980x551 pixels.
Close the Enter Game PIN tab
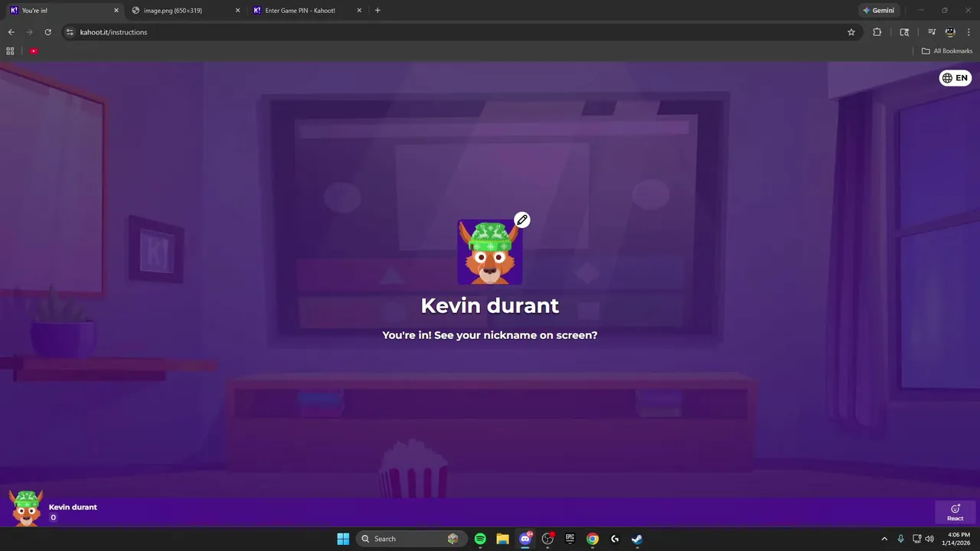tap(359, 11)
